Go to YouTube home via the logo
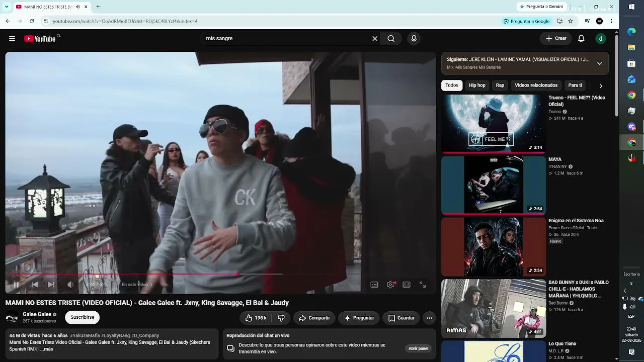Screen dimensions: 644x362 [40, 39]
